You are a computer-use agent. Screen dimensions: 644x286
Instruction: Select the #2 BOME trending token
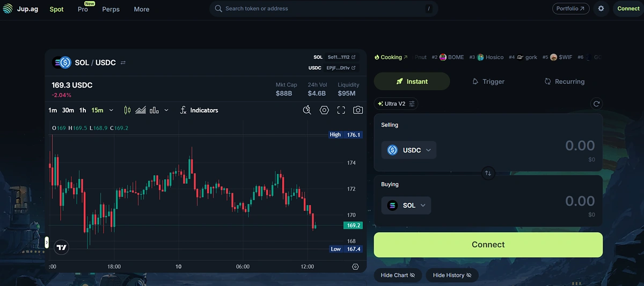click(448, 57)
